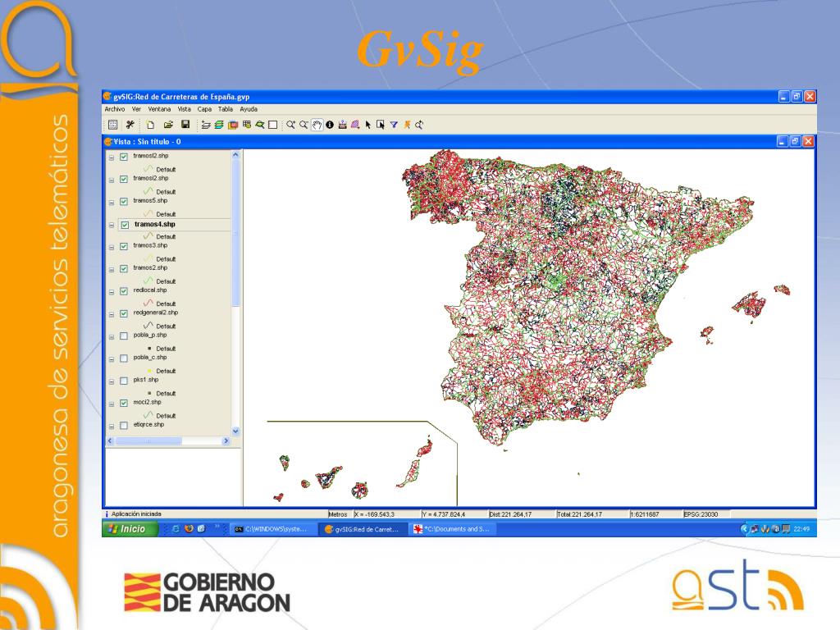
Task: Open Firefox from the quick launch bar
Action: (x=189, y=529)
